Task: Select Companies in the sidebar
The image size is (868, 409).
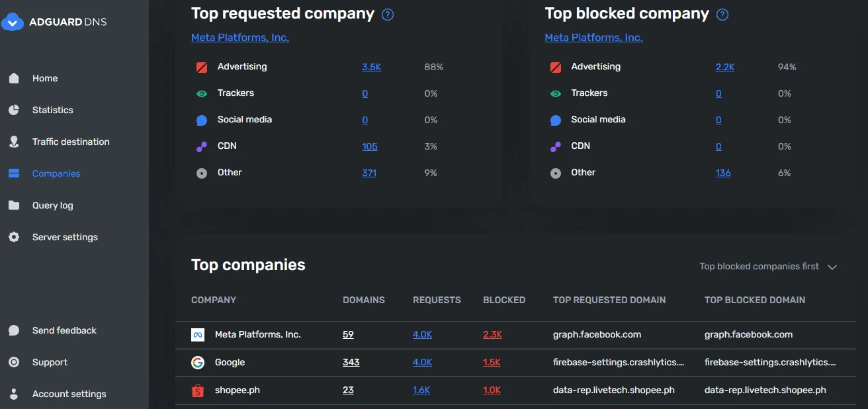Action: (56, 173)
